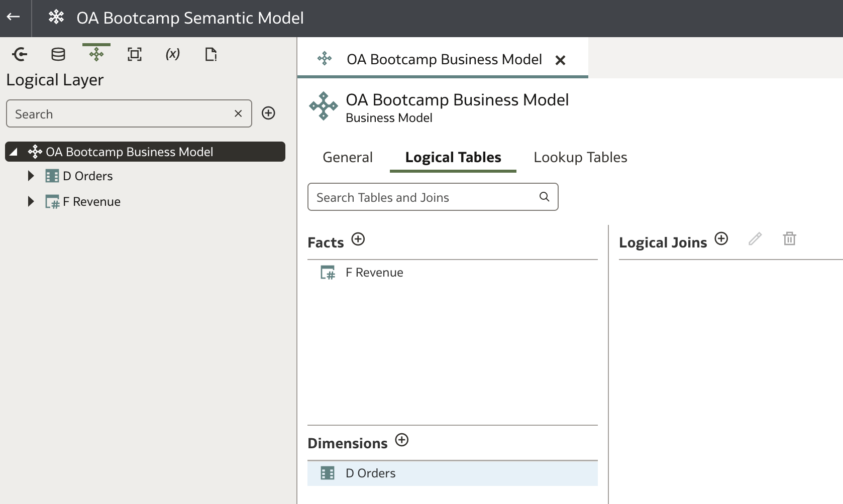The image size is (843, 504).
Task: Switch to Physical Layer database icon
Action: point(58,54)
